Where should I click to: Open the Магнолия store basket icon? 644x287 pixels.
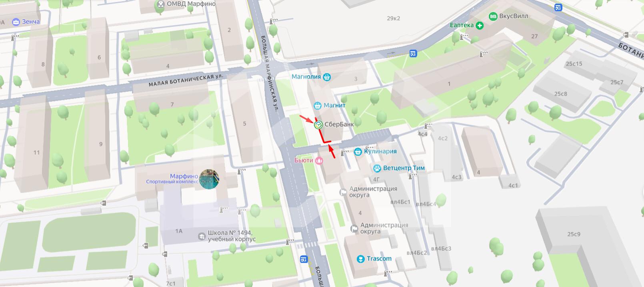pyautogui.click(x=327, y=77)
